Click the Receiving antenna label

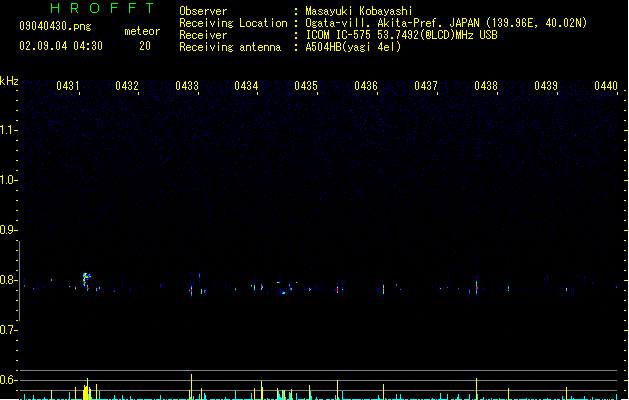pos(230,47)
